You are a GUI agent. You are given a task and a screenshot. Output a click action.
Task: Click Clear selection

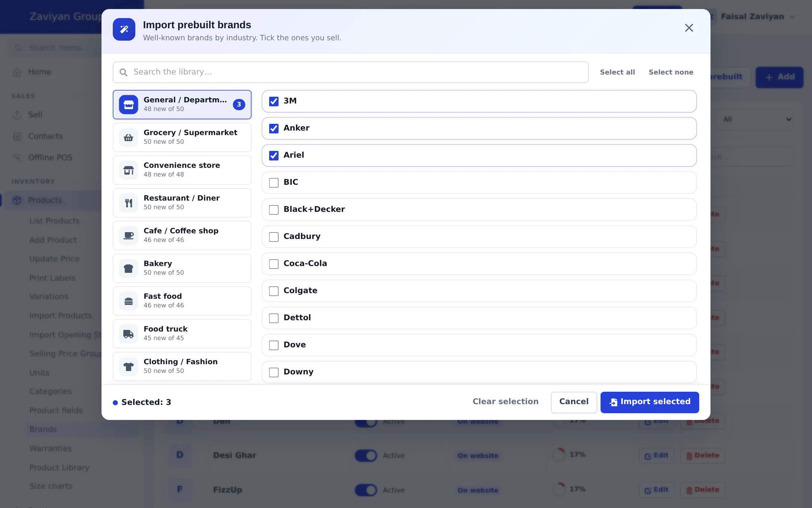(505, 402)
